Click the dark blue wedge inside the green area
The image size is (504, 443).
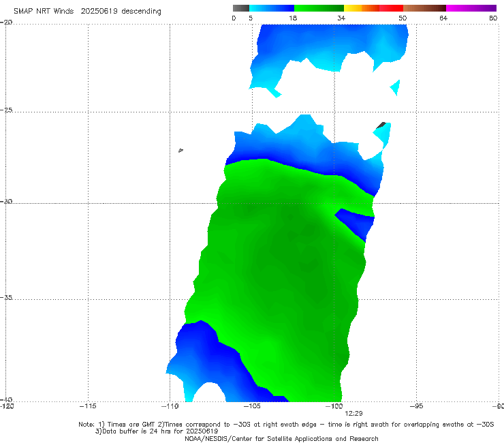358,224
